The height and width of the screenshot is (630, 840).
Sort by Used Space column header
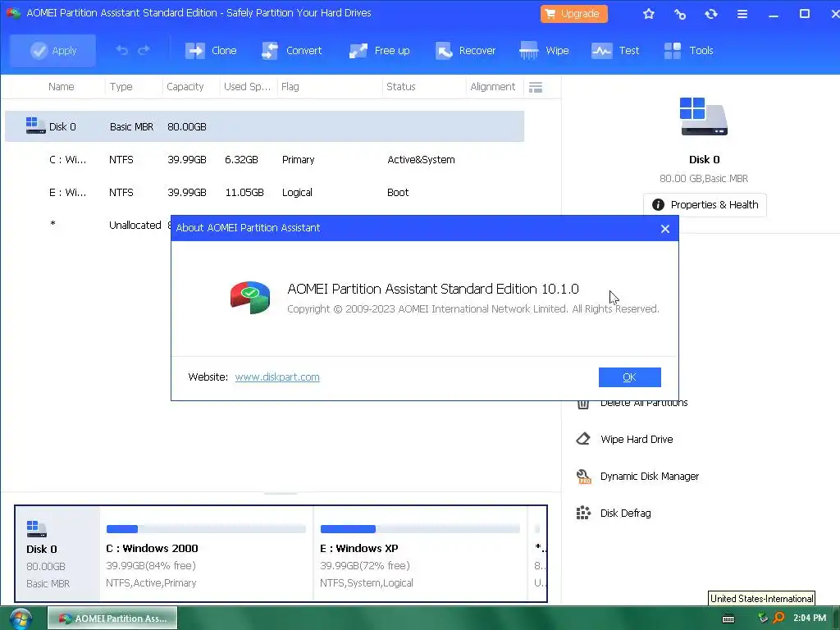pyautogui.click(x=247, y=87)
